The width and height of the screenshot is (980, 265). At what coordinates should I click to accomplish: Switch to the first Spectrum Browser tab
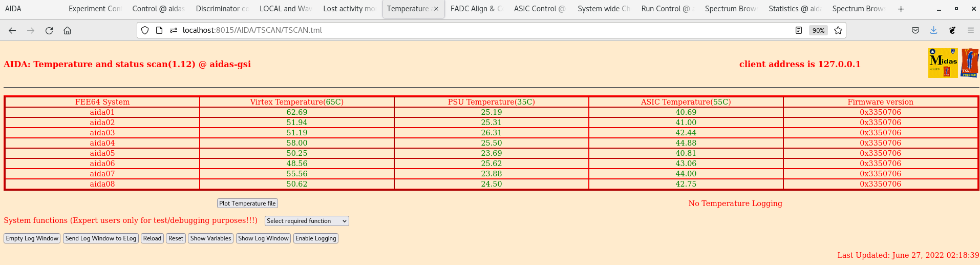731,9
